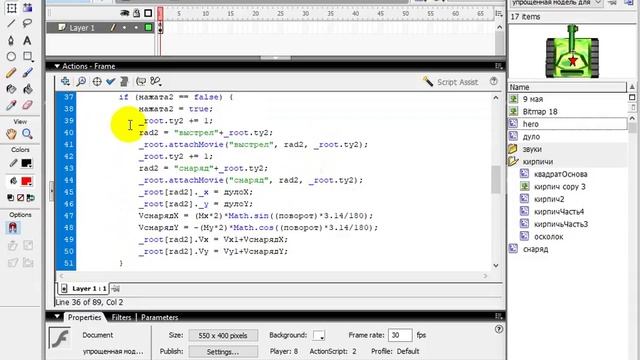Open background color dropdown swatch
This screenshot has width=640, height=360.
click(319, 335)
